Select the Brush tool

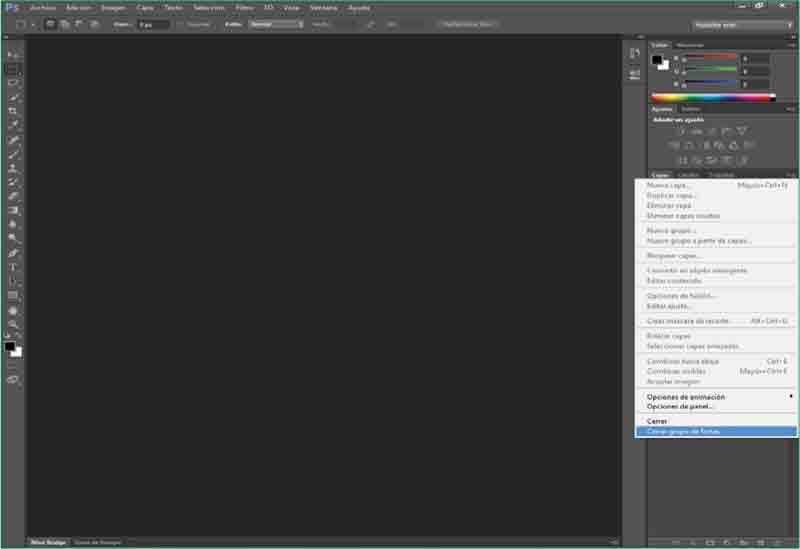(x=13, y=154)
